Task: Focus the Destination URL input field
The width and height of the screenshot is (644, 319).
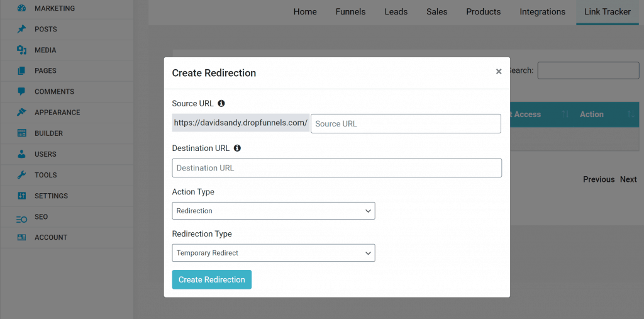Action: [336, 168]
